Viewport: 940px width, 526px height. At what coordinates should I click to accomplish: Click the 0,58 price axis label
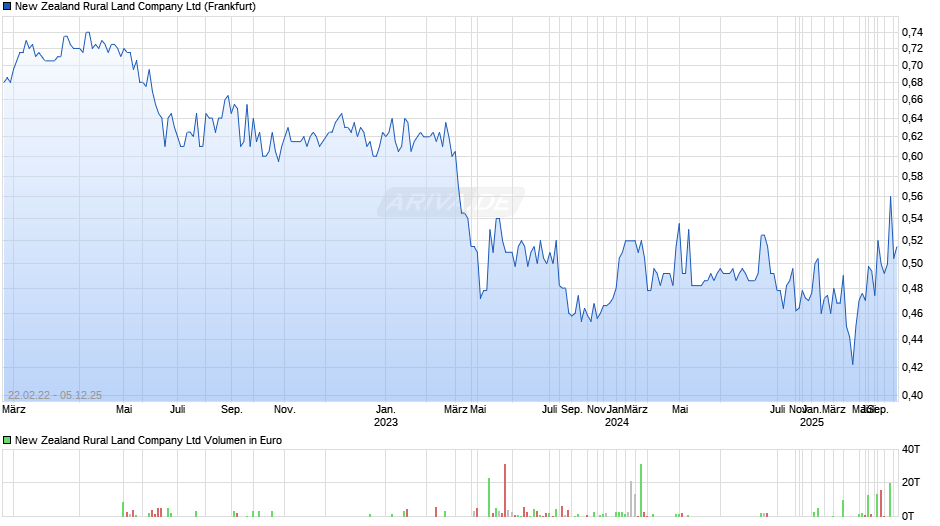click(x=912, y=176)
